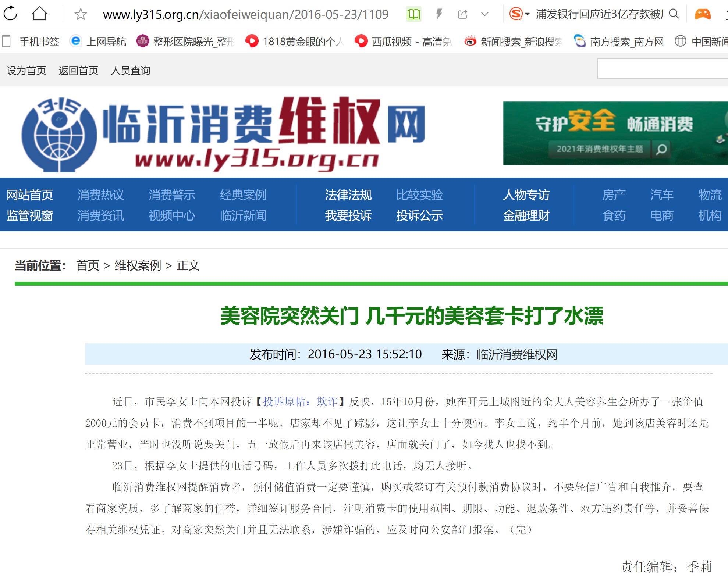Open the 投诉原帖：欺诈 link

click(x=300, y=401)
